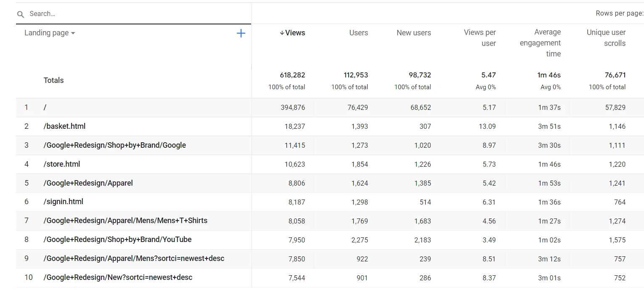
Task: Click engagement time 1m 02s
Action: click(x=549, y=240)
